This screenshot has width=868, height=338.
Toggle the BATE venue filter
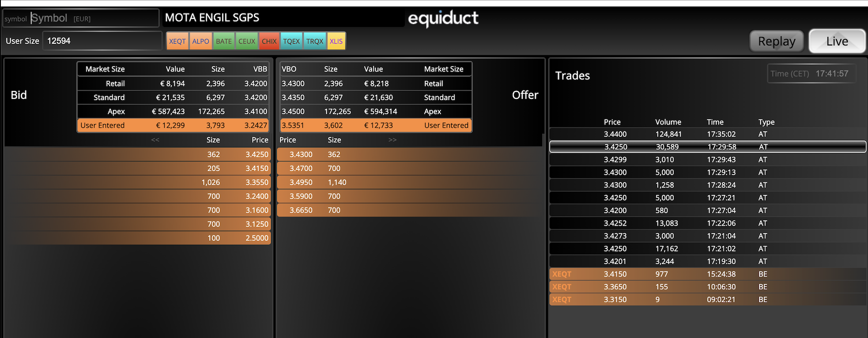coord(224,41)
